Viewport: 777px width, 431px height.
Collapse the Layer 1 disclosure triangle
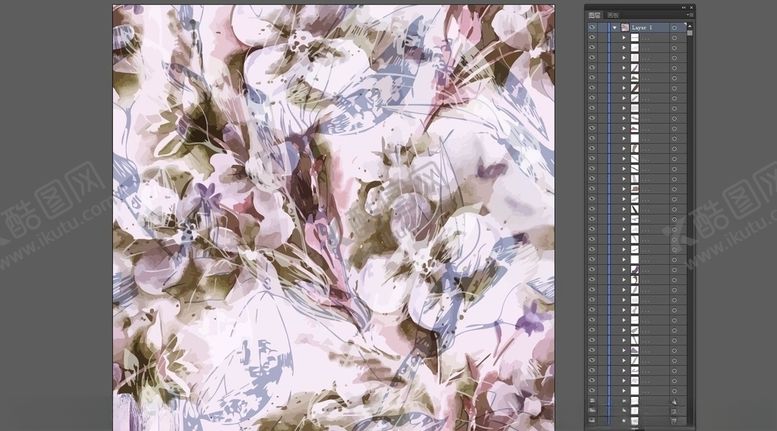coord(614,29)
